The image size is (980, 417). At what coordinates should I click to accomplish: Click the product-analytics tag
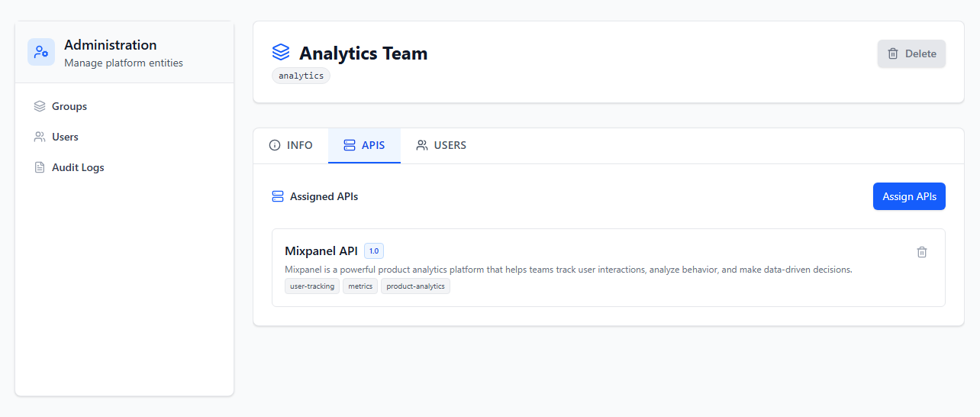pos(415,286)
